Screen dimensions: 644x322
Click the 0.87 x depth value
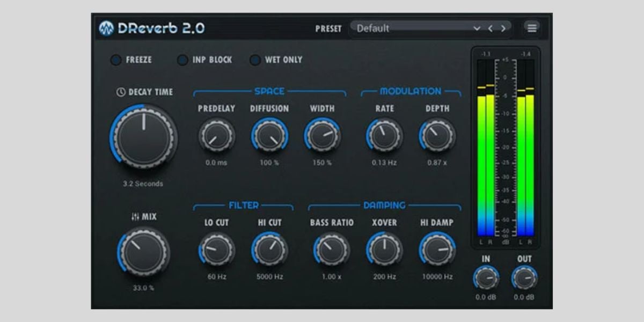click(437, 162)
